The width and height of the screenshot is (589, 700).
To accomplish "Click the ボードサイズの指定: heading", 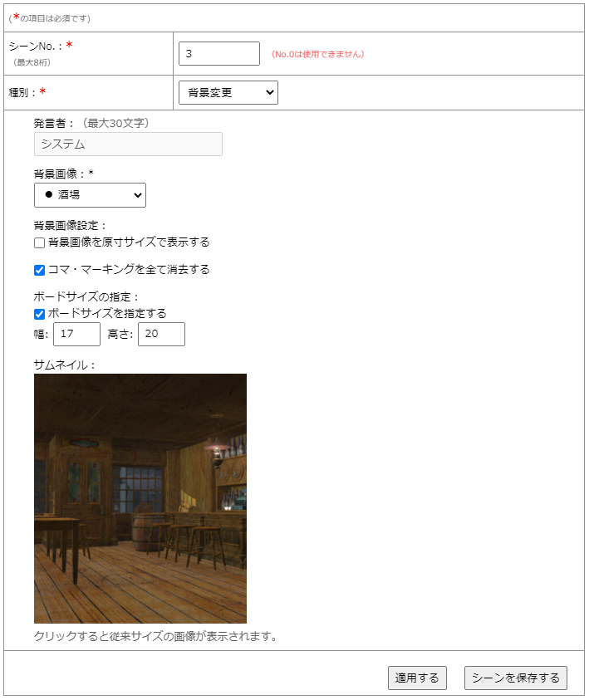I will tap(86, 296).
